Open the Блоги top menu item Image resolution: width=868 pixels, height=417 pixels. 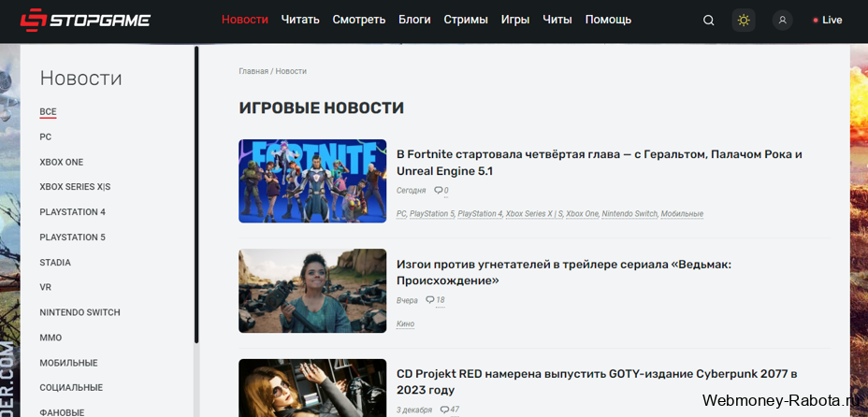(414, 20)
